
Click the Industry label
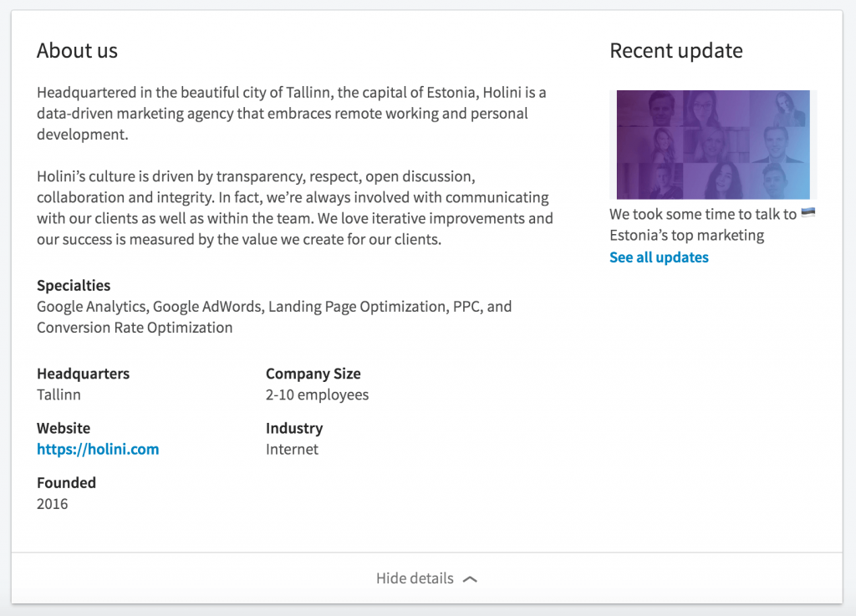pos(294,428)
